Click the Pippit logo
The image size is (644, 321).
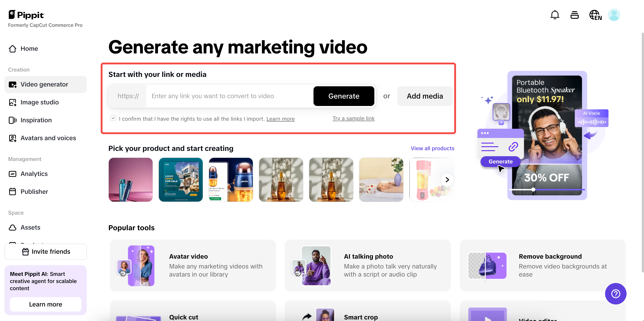point(26,15)
